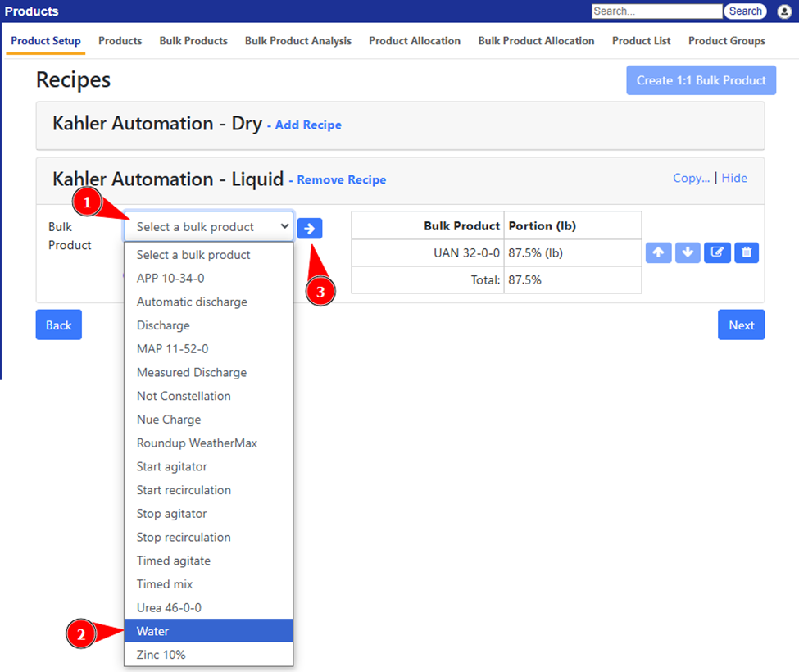Viewport: 799px width, 672px height.
Task: Open the user account icon in the header
Action: click(784, 11)
